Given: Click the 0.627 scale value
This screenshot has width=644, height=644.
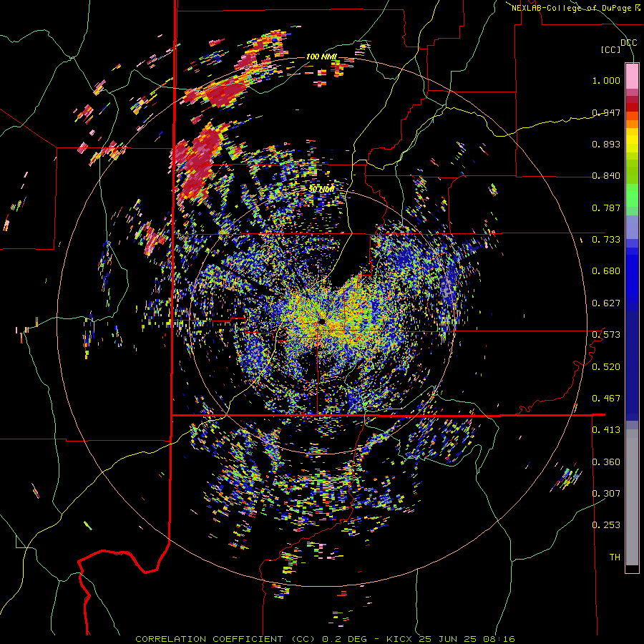Looking at the screenshot, I should (x=606, y=303).
